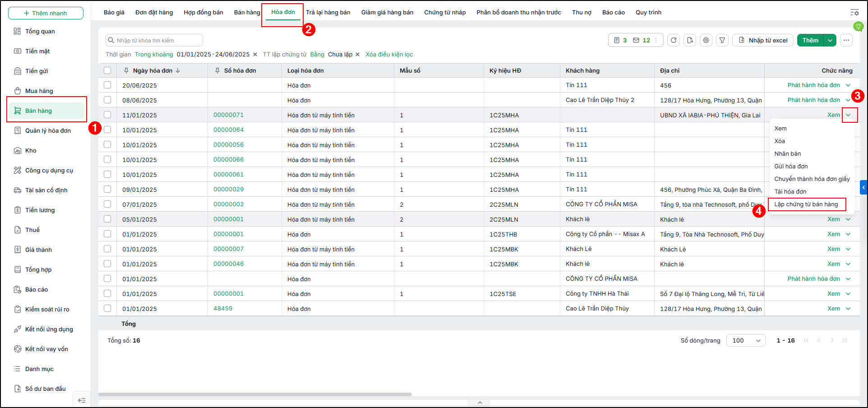
Task: Open the Tiền mặt module
Action: point(37,51)
